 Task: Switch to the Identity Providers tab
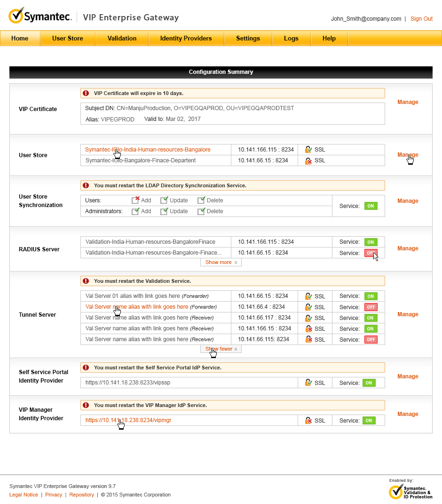click(x=186, y=39)
